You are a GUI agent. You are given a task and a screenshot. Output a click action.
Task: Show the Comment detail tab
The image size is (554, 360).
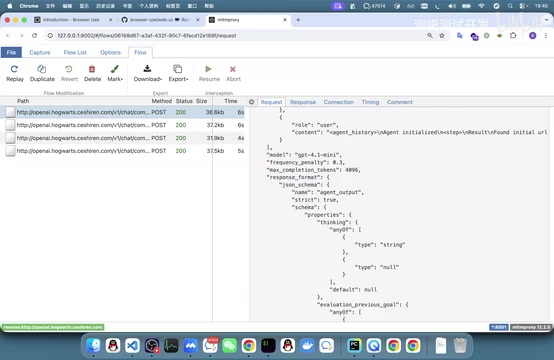tap(399, 102)
